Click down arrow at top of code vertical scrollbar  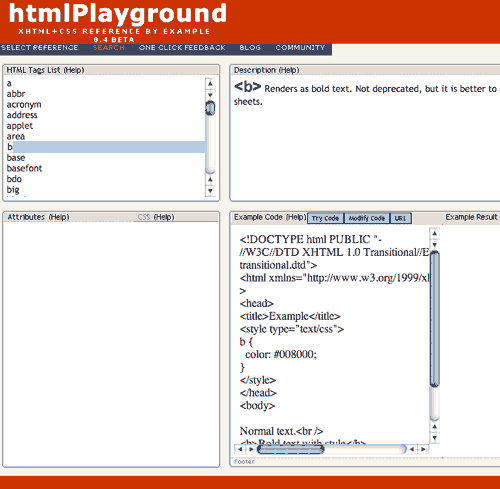tap(434, 244)
